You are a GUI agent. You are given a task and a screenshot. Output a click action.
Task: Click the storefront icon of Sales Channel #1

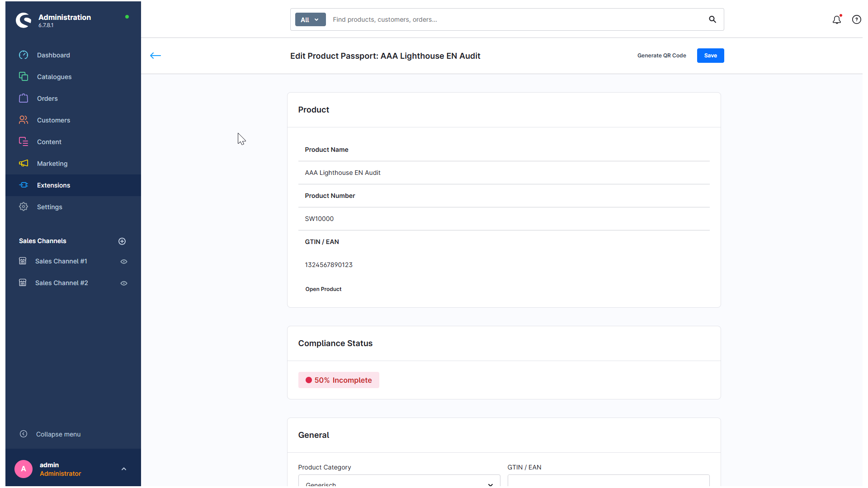tap(23, 261)
